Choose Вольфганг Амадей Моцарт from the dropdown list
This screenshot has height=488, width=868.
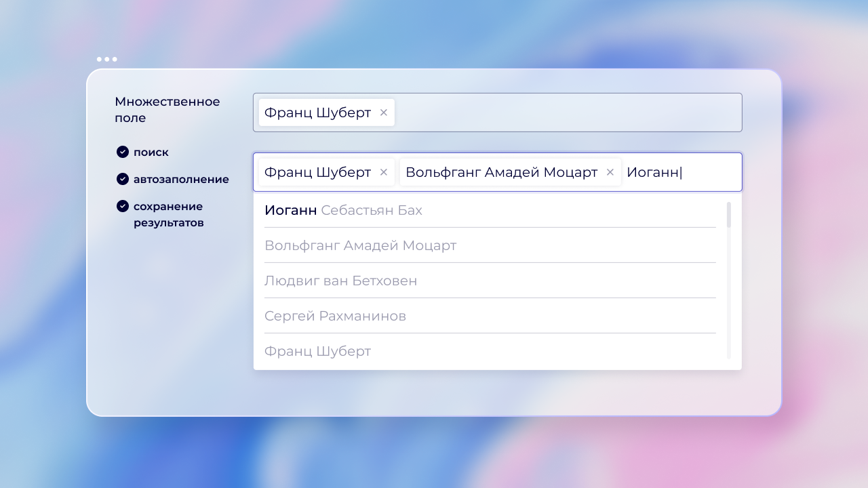coord(490,245)
